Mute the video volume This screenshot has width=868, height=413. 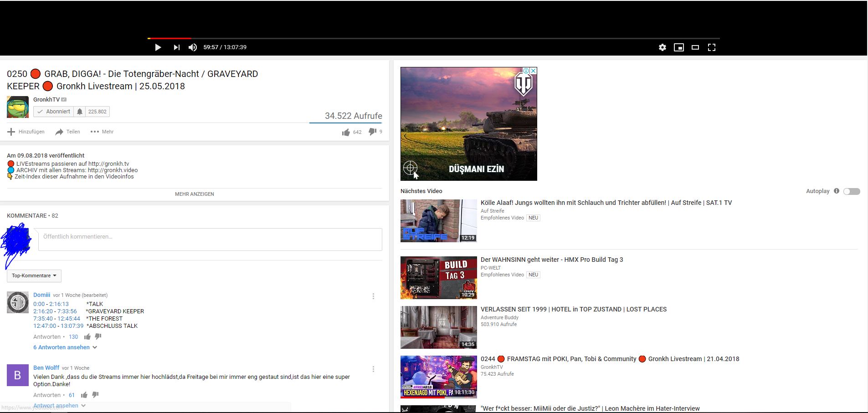193,47
